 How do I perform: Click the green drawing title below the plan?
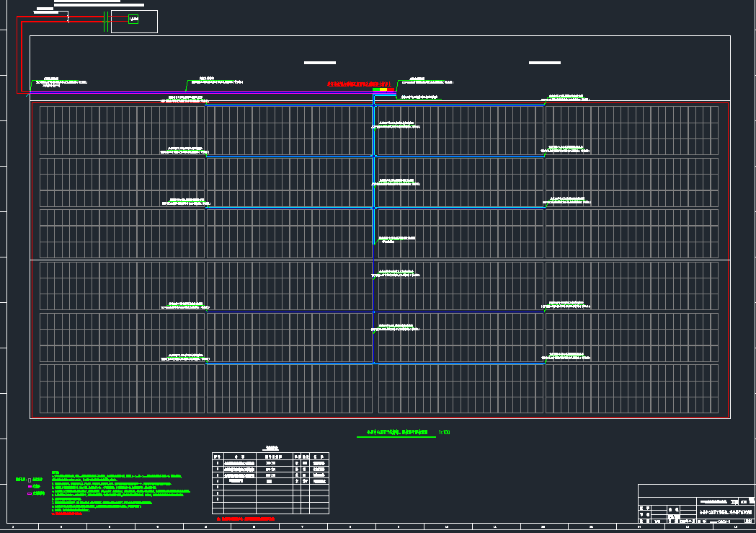396,433
